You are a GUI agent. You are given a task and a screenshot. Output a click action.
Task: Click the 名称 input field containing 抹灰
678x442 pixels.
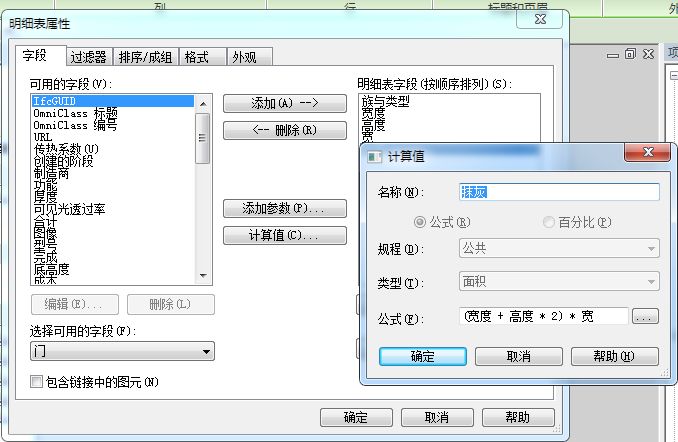559,192
